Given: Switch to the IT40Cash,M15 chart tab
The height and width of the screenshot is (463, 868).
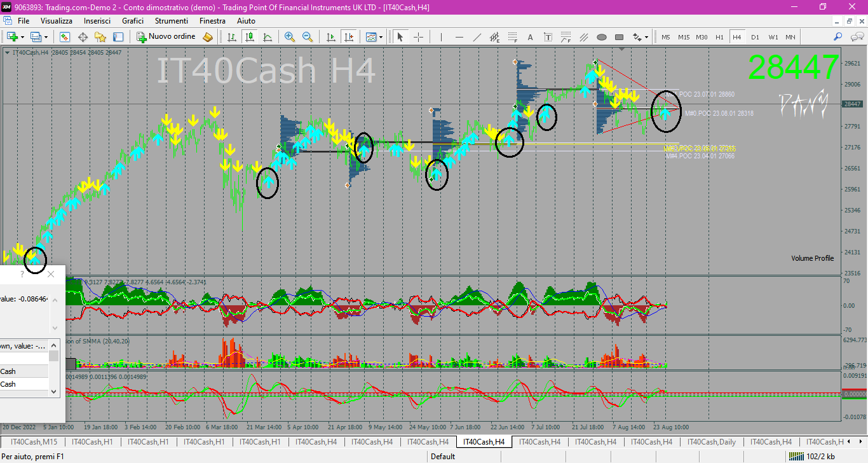Looking at the screenshot, I should pos(34,442).
